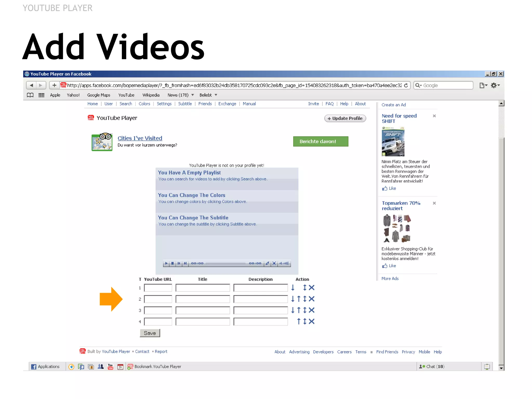Screen dimensions: 532x399
Task: Delete row 1 with X icon
Action: tap(312, 288)
